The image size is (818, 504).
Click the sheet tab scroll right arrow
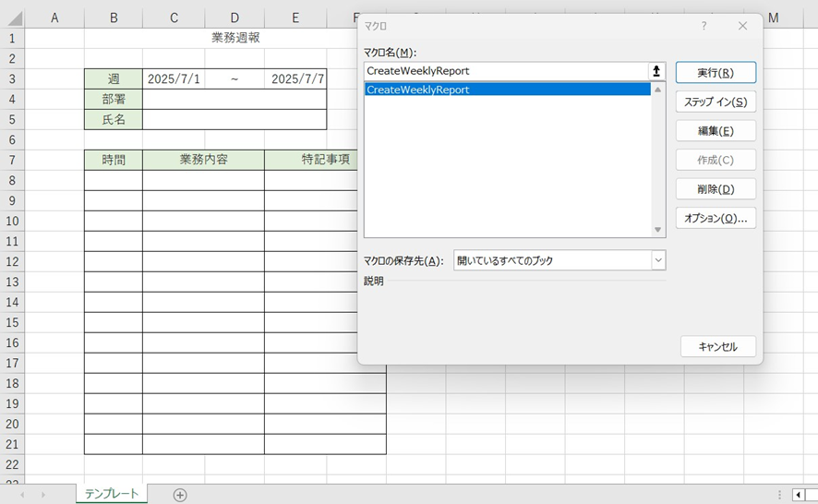tap(43, 495)
